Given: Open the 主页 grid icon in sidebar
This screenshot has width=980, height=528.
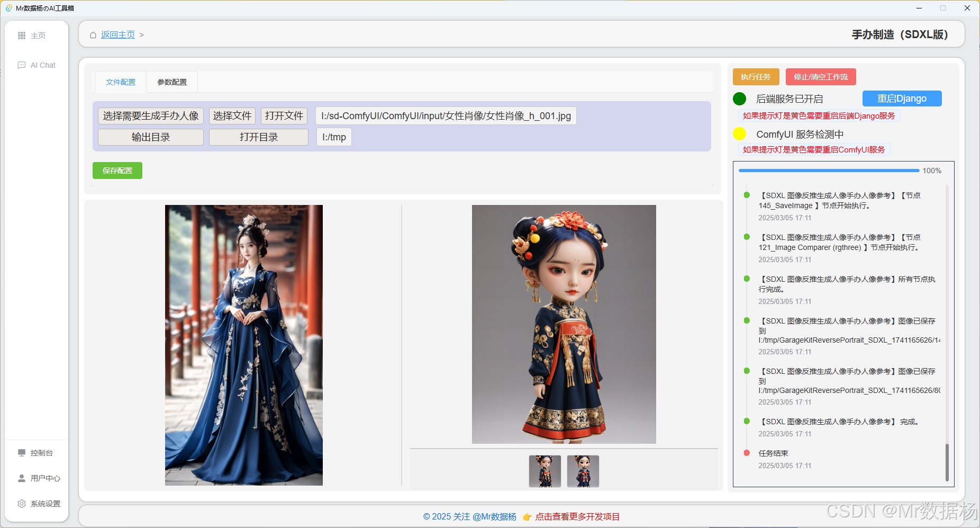Looking at the screenshot, I should [22, 35].
